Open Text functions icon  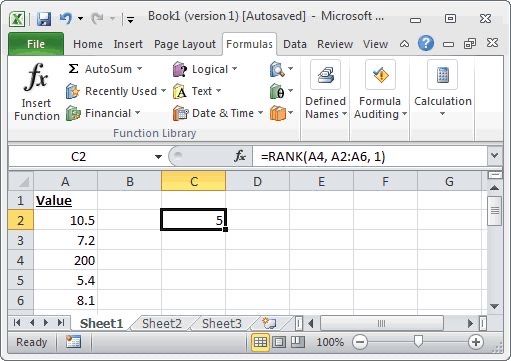[180, 91]
